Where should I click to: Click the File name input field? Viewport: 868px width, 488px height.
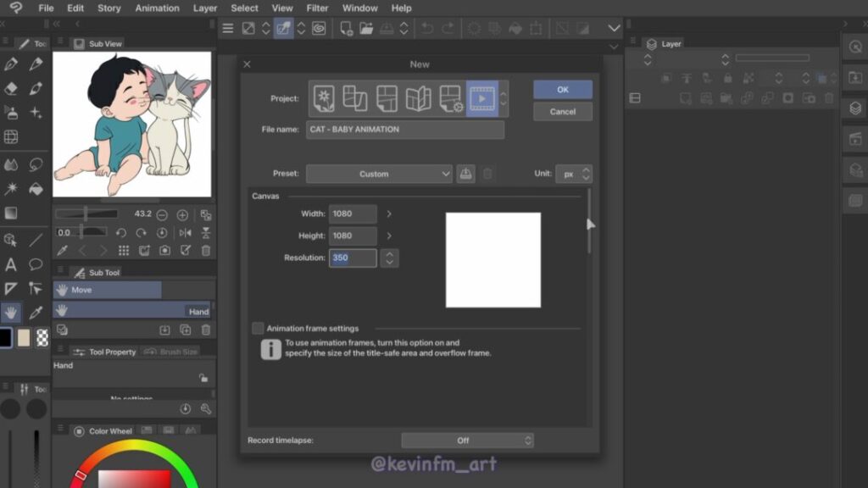coord(405,130)
